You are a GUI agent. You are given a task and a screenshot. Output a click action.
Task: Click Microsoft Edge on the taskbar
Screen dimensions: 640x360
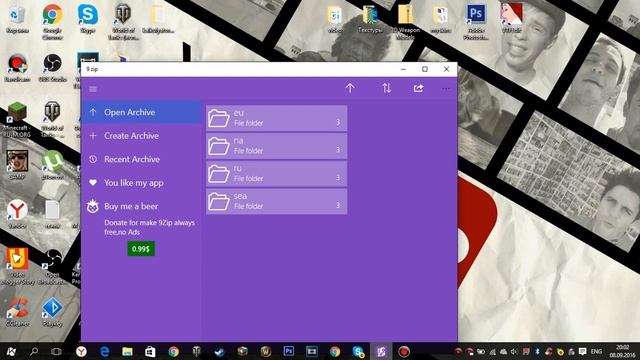click(x=104, y=351)
